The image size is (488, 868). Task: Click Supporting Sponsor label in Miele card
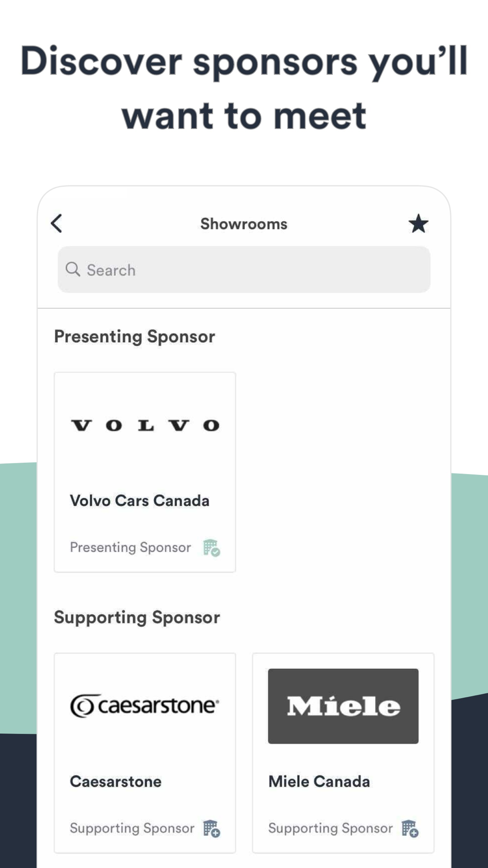(330, 828)
